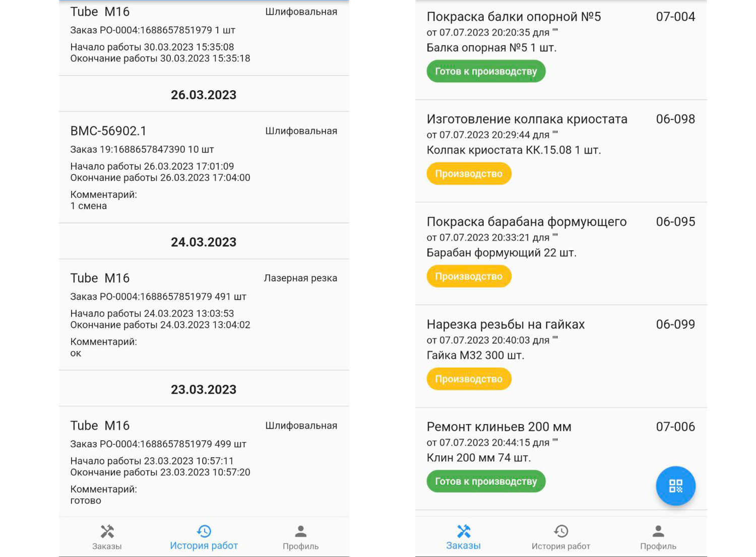Screen dimensions: 756x557
Task: Tap order number 06-098
Action: (x=675, y=119)
